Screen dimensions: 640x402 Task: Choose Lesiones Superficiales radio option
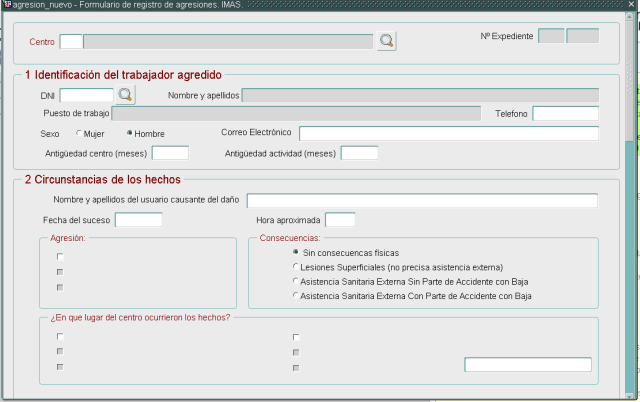click(296, 267)
